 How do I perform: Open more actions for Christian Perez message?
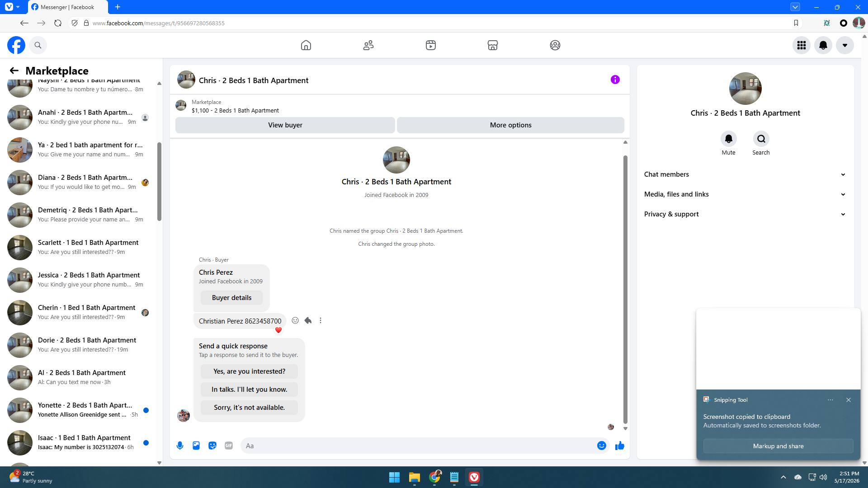pyautogui.click(x=321, y=321)
